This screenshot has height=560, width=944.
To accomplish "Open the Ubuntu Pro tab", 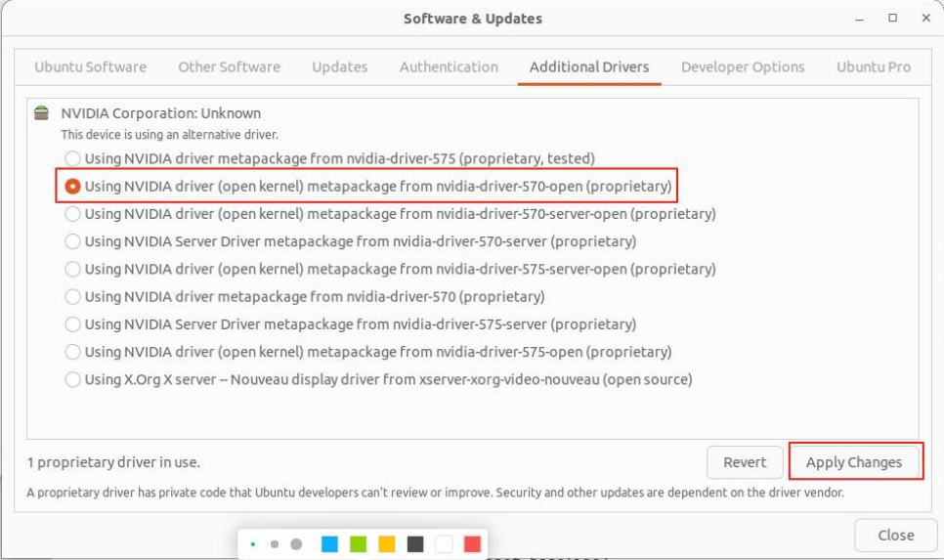I will (x=874, y=66).
